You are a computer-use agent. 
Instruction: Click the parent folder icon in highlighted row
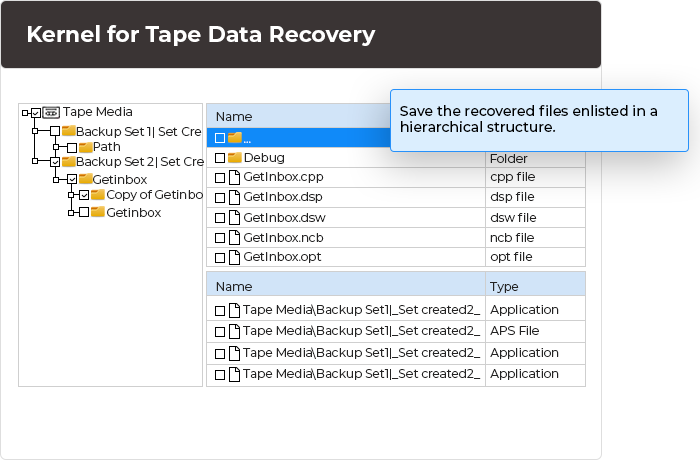[x=235, y=138]
